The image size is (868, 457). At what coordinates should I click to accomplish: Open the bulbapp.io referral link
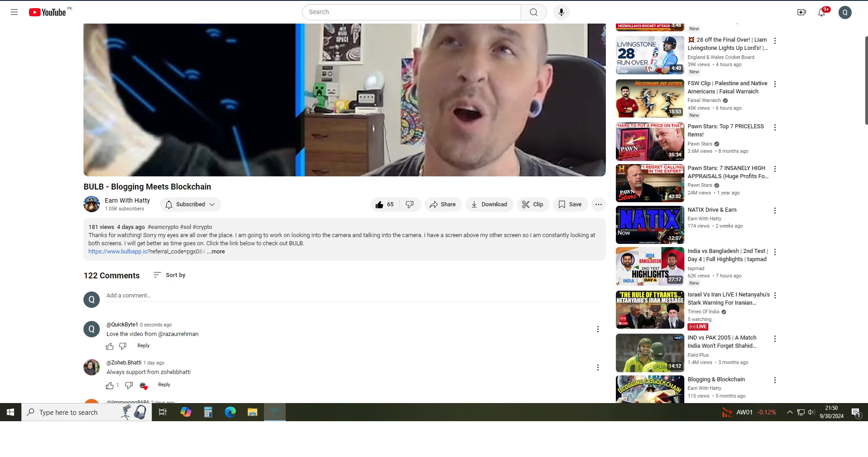(x=146, y=252)
